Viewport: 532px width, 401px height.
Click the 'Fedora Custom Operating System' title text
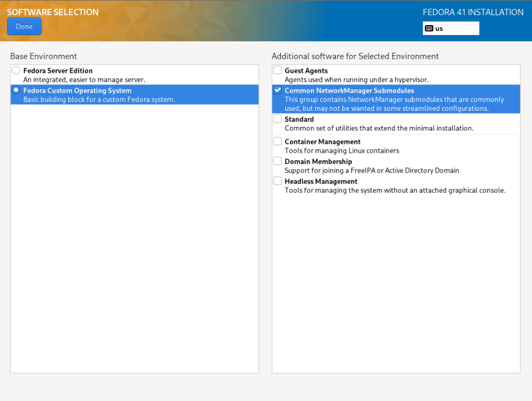(x=78, y=90)
